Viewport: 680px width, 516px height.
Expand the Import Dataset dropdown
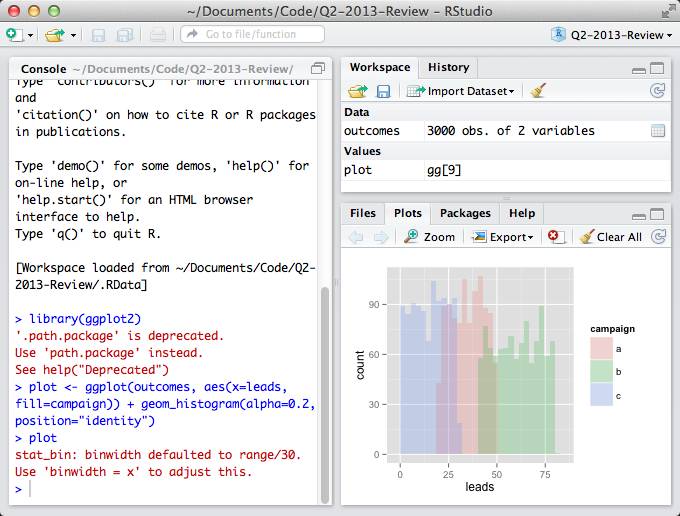click(461, 91)
